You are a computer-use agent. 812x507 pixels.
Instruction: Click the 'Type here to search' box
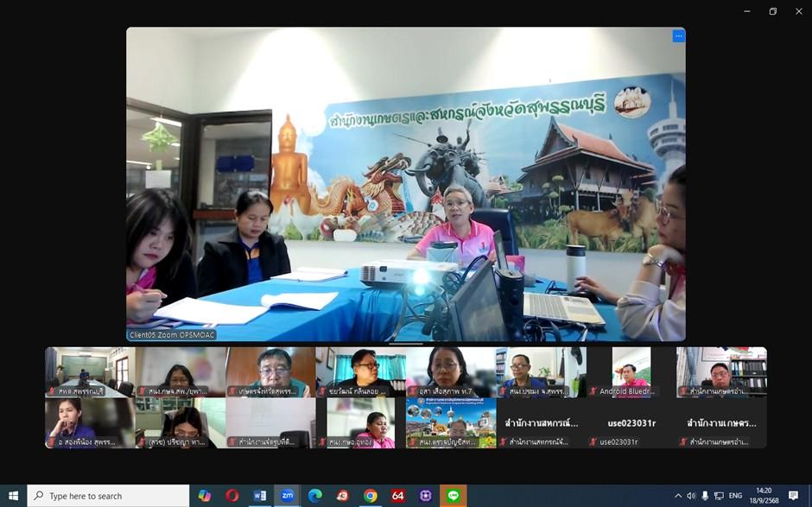(109, 496)
